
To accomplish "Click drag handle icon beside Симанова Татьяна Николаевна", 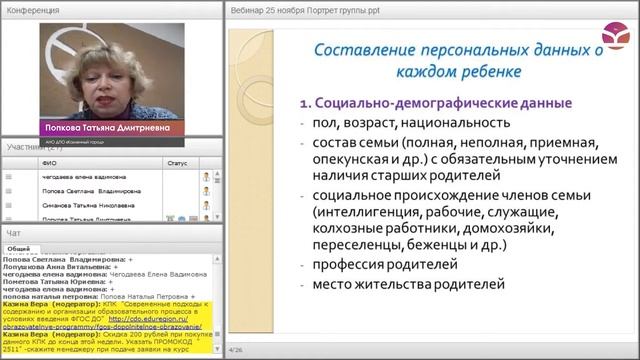I will point(9,205).
